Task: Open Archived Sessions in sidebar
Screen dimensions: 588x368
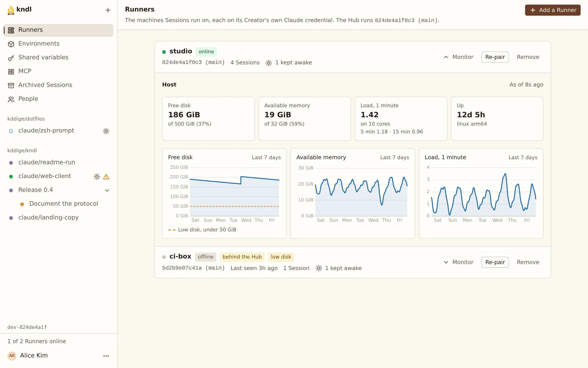Action: [59, 85]
